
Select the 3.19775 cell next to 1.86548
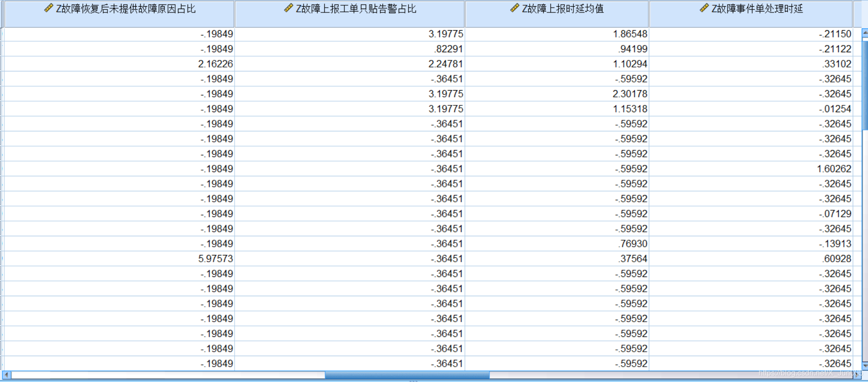point(350,34)
